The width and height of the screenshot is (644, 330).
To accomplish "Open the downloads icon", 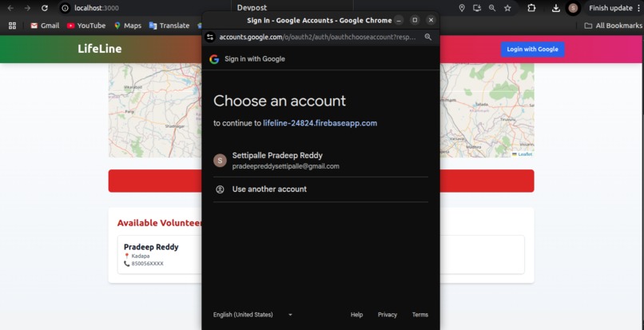I will click(555, 8).
